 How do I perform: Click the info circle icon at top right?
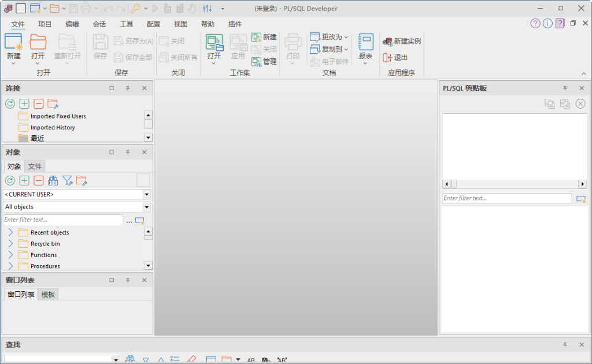[547, 23]
